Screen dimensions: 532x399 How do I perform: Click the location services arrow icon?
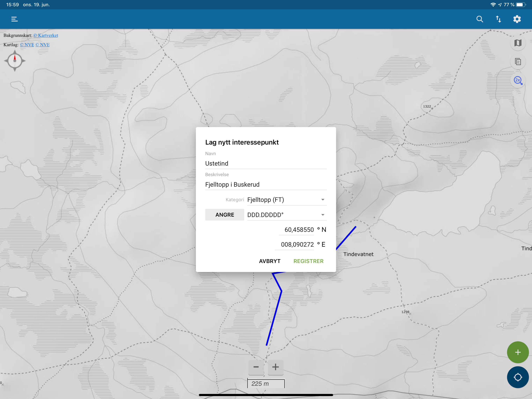[x=500, y=4]
